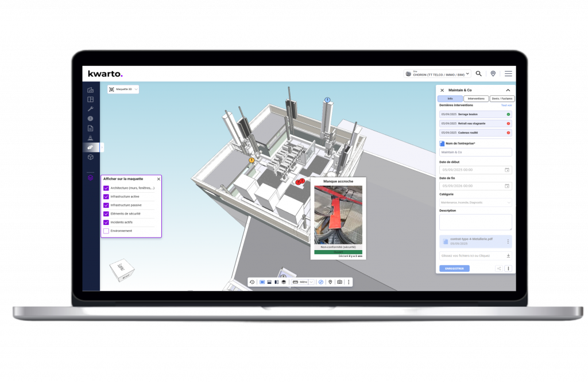Click the traffic cone icon in sidebar
588x382 pixels.
(91, 138)
